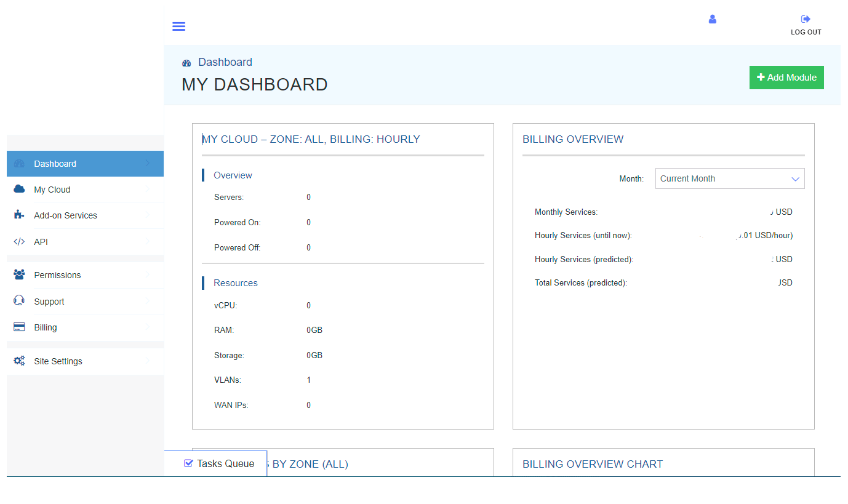
Task: Open My Cloud in the sidebar
Action: click(x=85, y=190)
